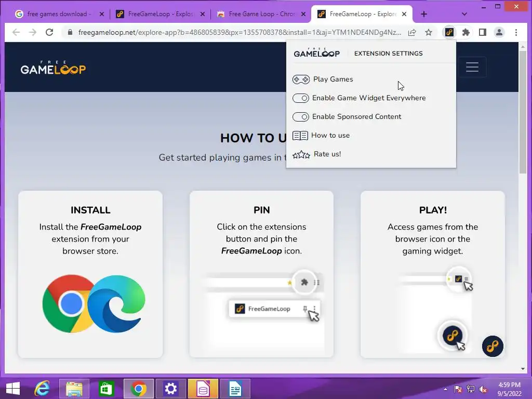Click the PIN heading
The image size is (532, 399).
(x=262, y=210)
